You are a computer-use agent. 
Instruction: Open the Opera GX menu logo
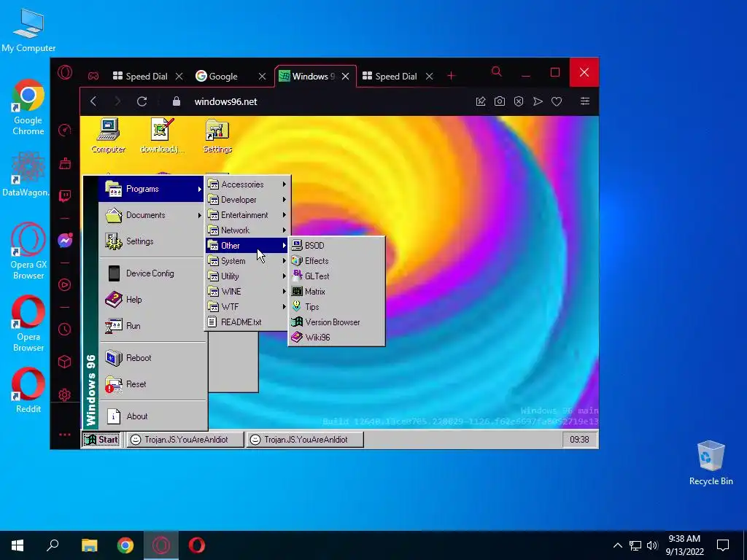[65, 72]
